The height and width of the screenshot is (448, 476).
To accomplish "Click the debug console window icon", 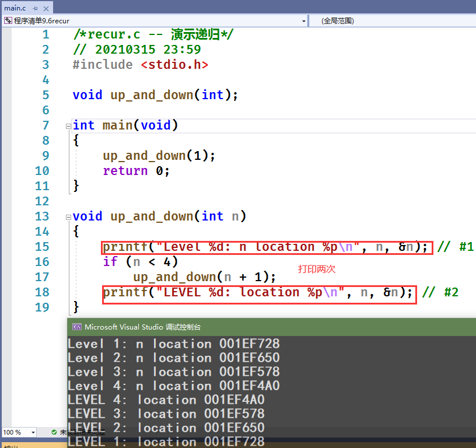I will pyautogui.click(x=77, y=327).
